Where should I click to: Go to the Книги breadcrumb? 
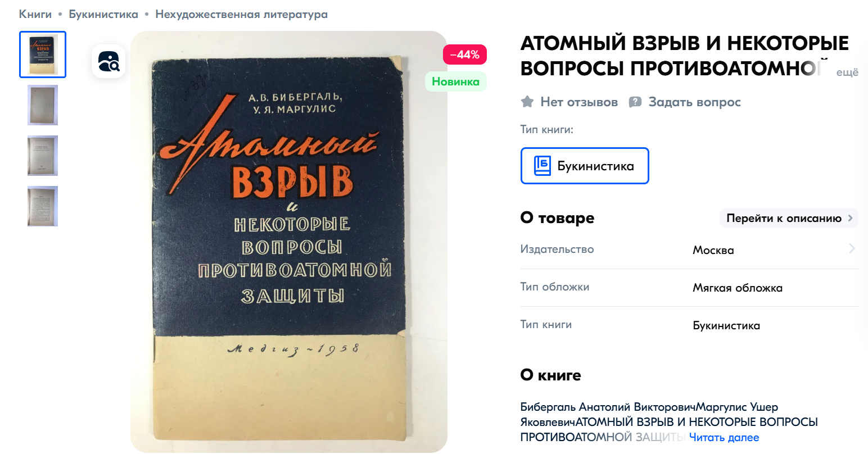[x=35, y=14]
